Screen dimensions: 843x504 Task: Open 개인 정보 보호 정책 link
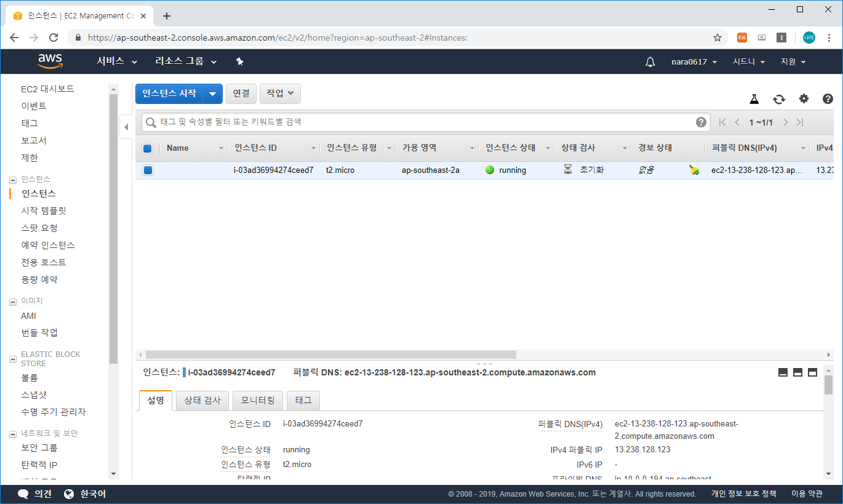pos(744,494)
